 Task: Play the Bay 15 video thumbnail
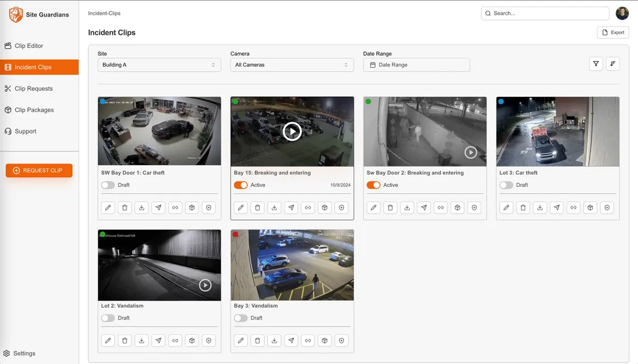(x=292, y=132)
